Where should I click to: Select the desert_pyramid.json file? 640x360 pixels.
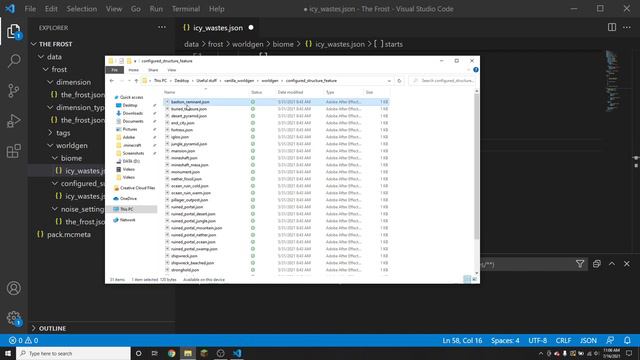(x=189, y=116)
